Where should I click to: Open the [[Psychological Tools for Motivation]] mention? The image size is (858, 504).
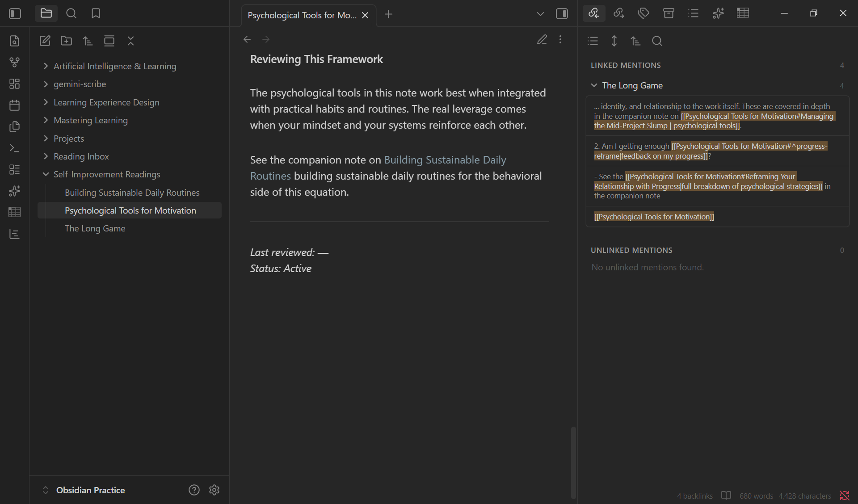[x=654, y=217]
